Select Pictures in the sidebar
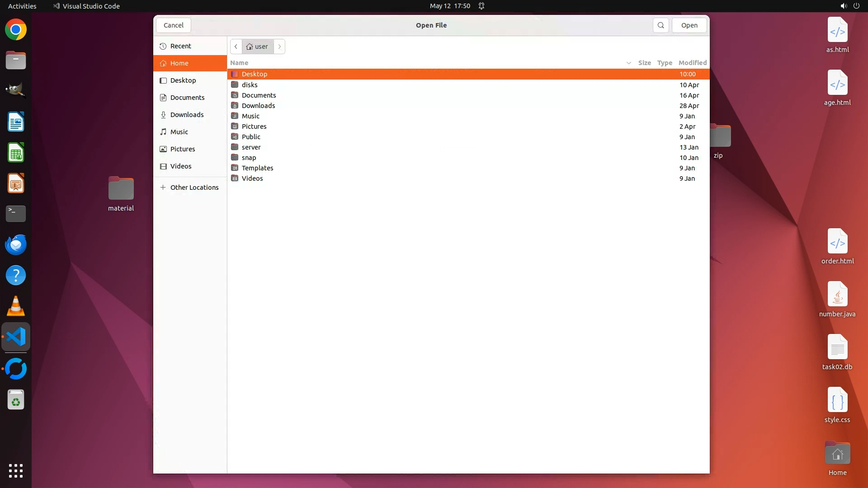This screenshot has height=488, width=868. click(x=183, y=149)
